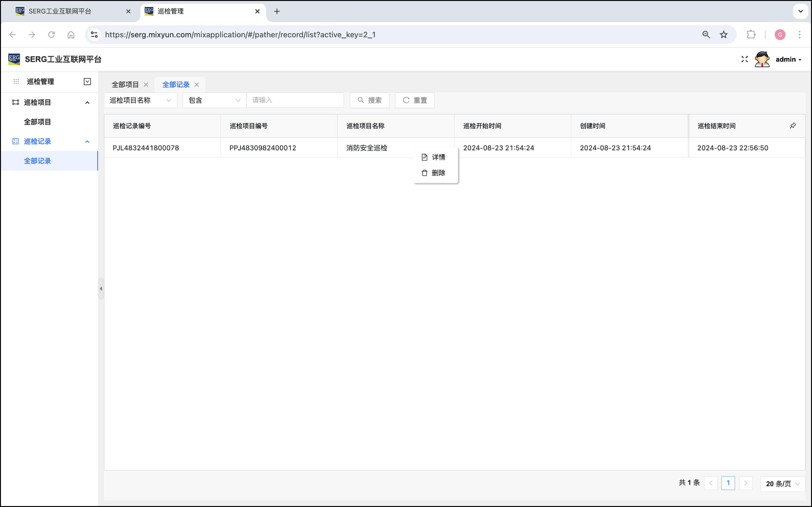Click the admin user avatar
Screen dimensions: 812x507
pyautogui.click(x=762, y=59)
